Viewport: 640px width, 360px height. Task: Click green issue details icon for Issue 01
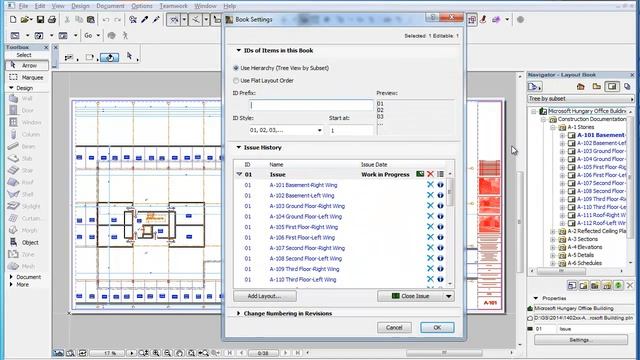[x=420, y=174]
